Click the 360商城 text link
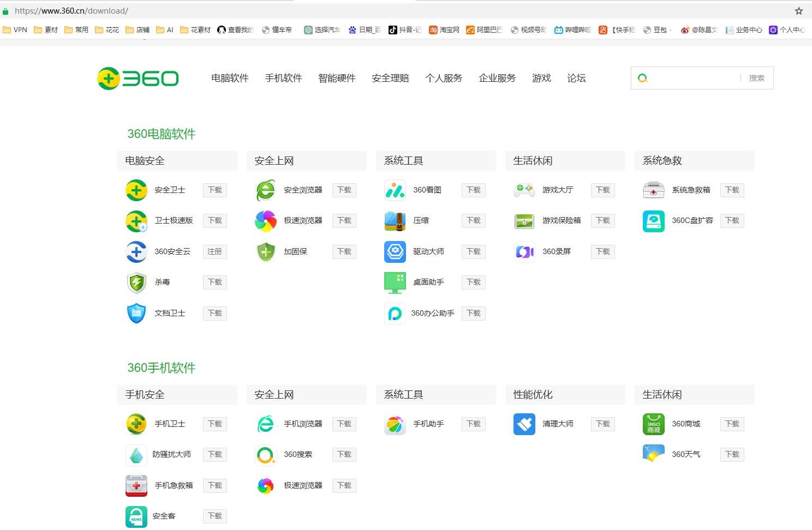Viewport: 812px width, 530px height. point(686,424)
